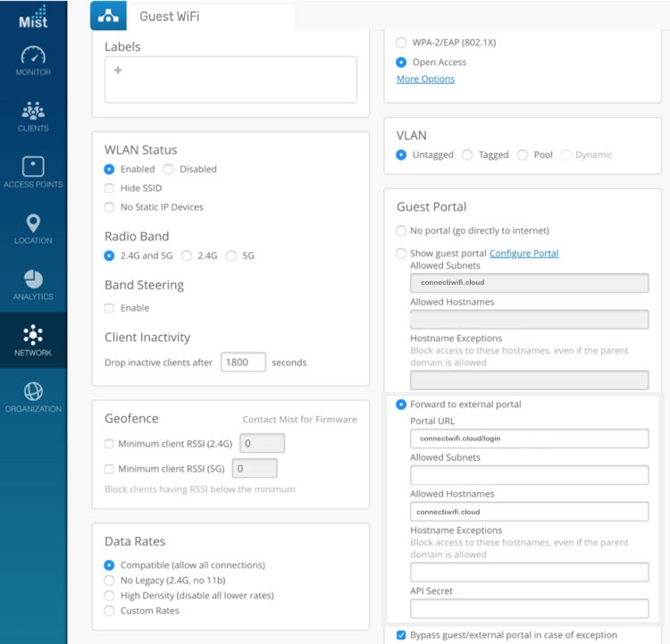Screen dimensions: 670x644
Task: Select High Density data rates option
Action: click(109, 596)
